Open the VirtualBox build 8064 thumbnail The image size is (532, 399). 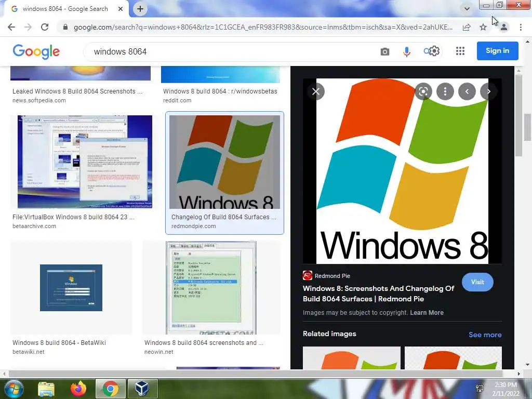coord(85,162)
